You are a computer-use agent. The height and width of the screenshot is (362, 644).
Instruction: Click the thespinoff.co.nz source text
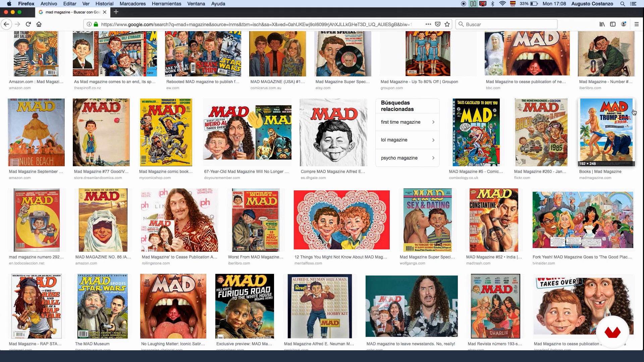pyautogui.click(x=87, y=88)
